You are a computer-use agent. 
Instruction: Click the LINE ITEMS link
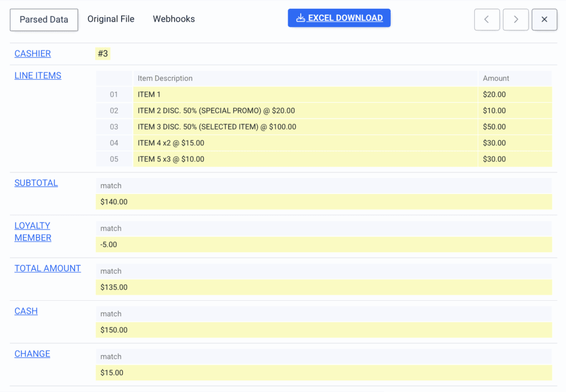coord(38,75)
